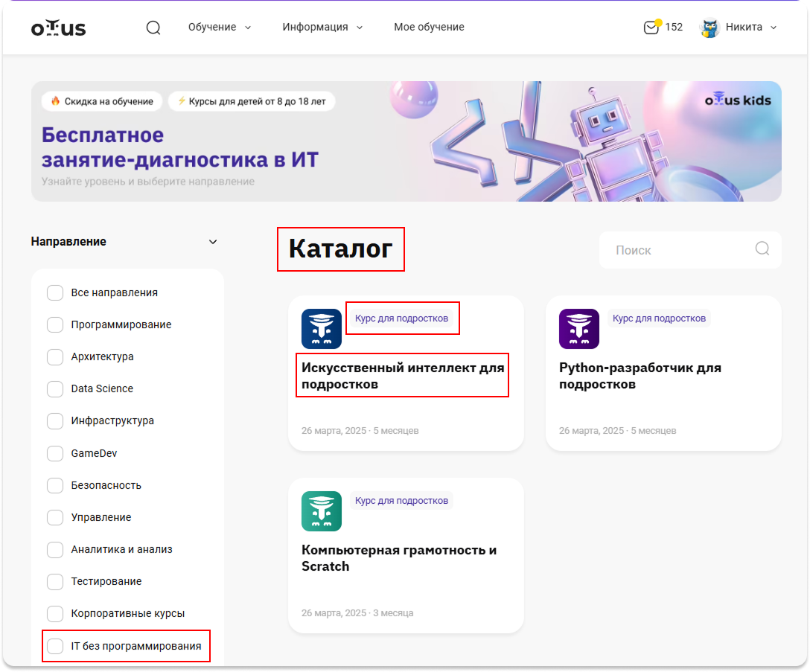This screenshot has height=672, width=810.
Task: Toggle the Управление checkbox
Action: [x=55, y=517]
